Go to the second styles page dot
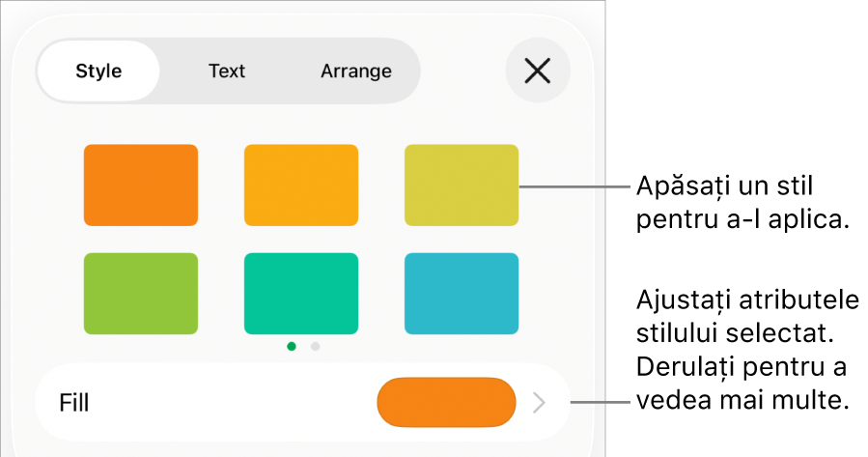 point(315,346)
